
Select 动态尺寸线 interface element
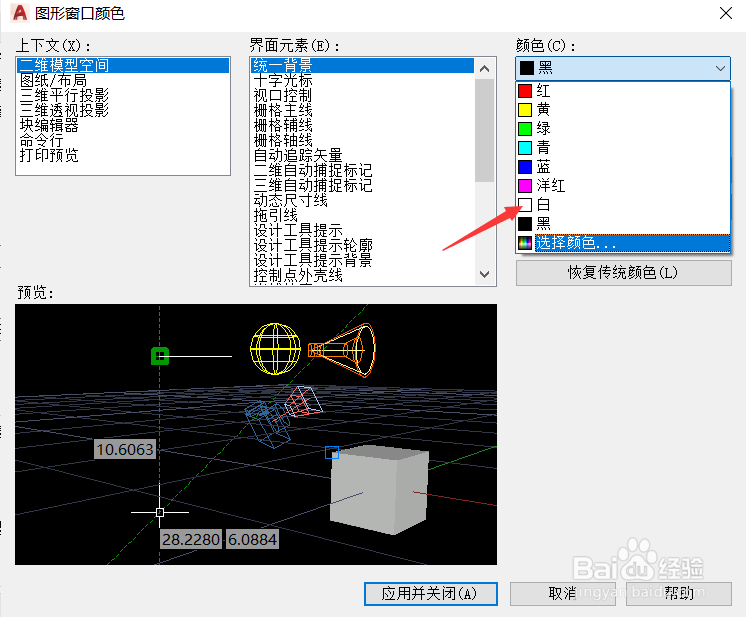pos(362,200)
